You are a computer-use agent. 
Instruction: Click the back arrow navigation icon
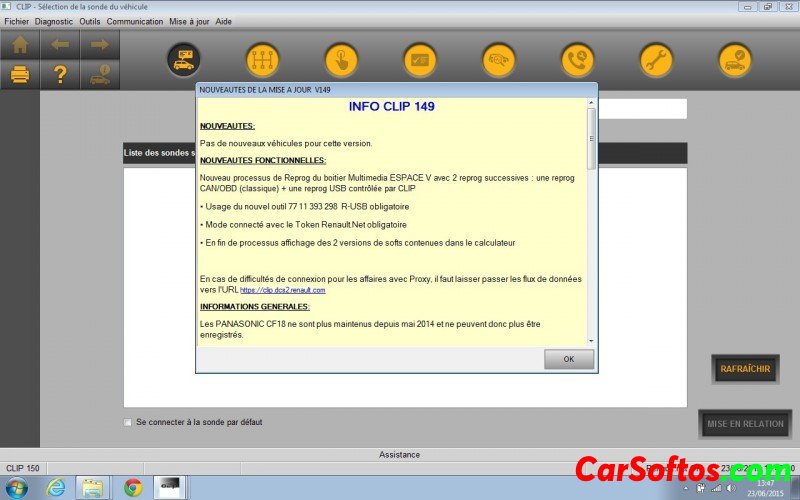(x=60, y=45)
